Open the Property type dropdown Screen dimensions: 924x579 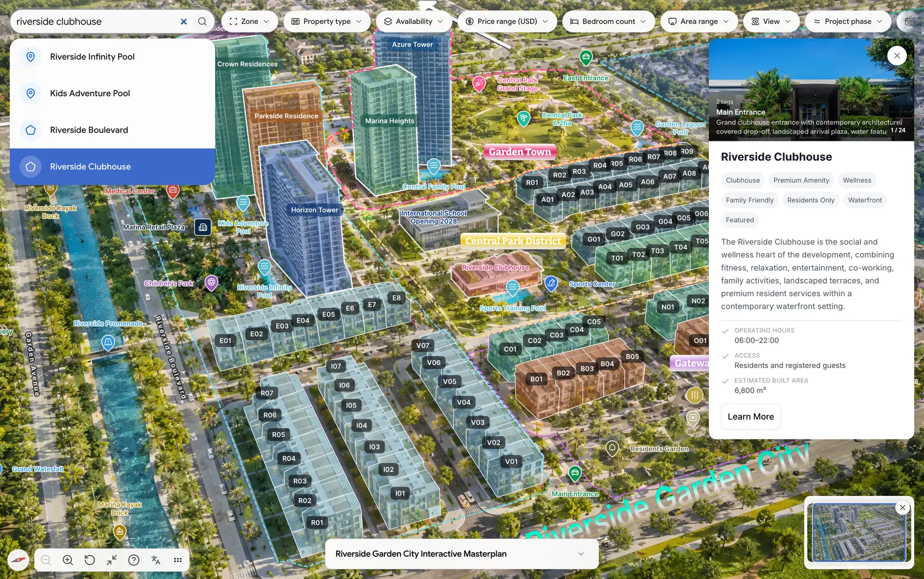click(327, 22)
